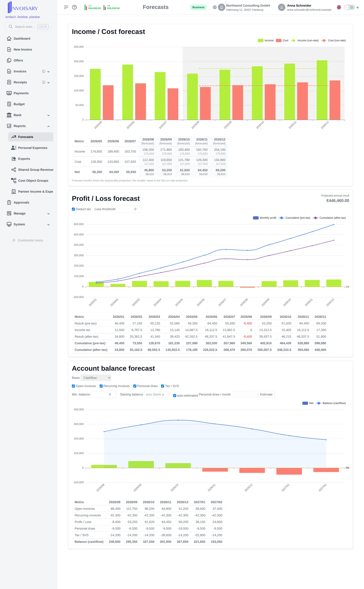Image resolution: width=364 pixels, height=589 pixels.
Task: Click the Starting balance input
Action: click(157, 394)
